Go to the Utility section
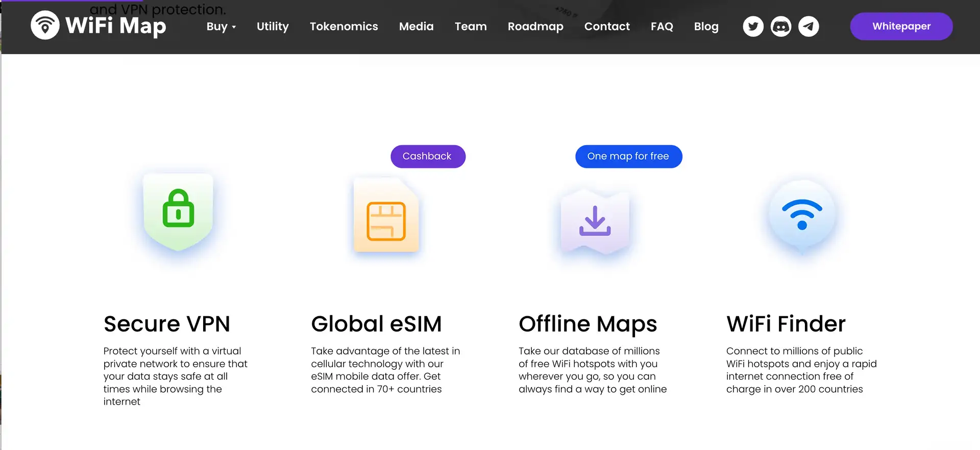The width and height of the screenshot is (980, 450). coord(273,27)
